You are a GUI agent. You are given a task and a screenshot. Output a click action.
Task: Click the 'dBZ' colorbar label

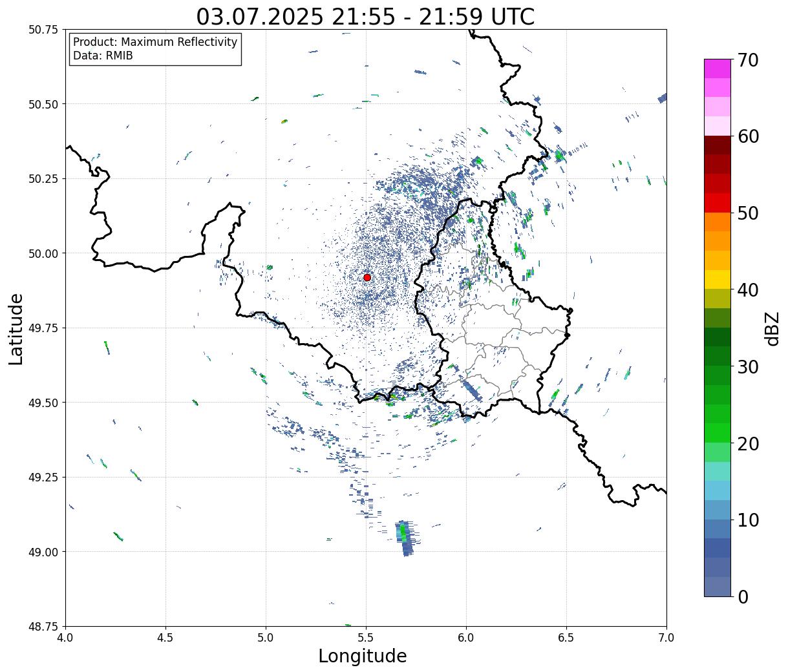[772, 328]
